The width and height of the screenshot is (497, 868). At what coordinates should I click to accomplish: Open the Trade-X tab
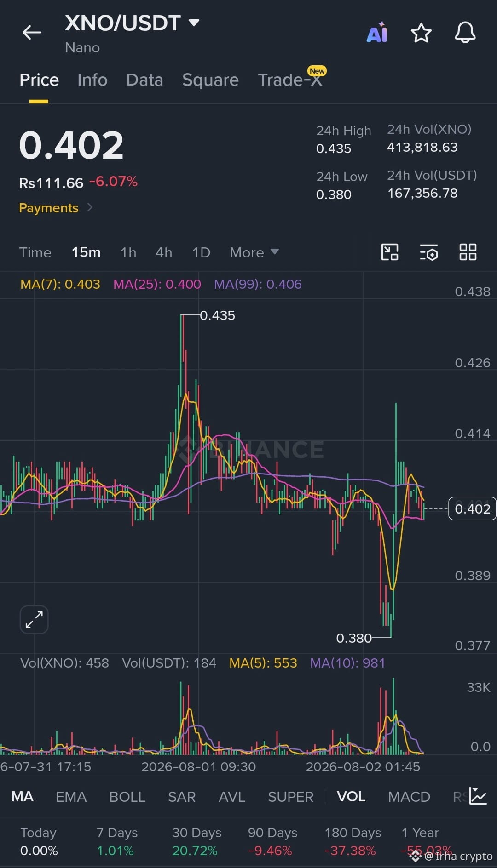point(290,79)
